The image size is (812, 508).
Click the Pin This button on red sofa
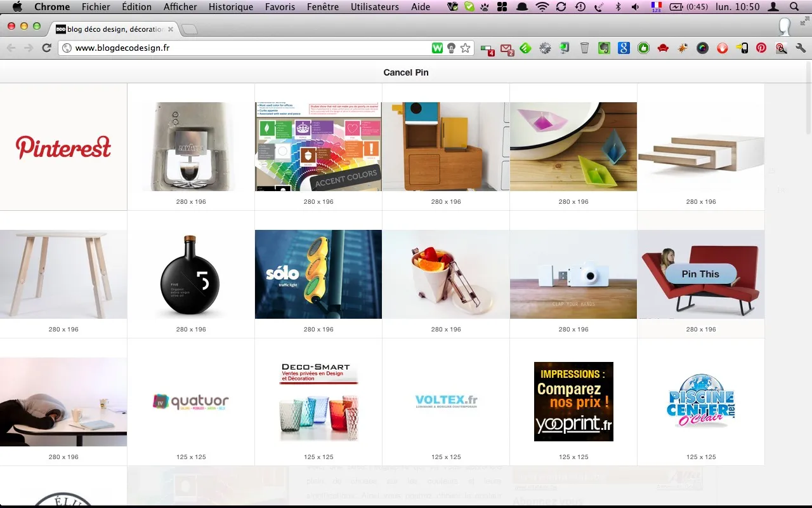pos(701,274)
